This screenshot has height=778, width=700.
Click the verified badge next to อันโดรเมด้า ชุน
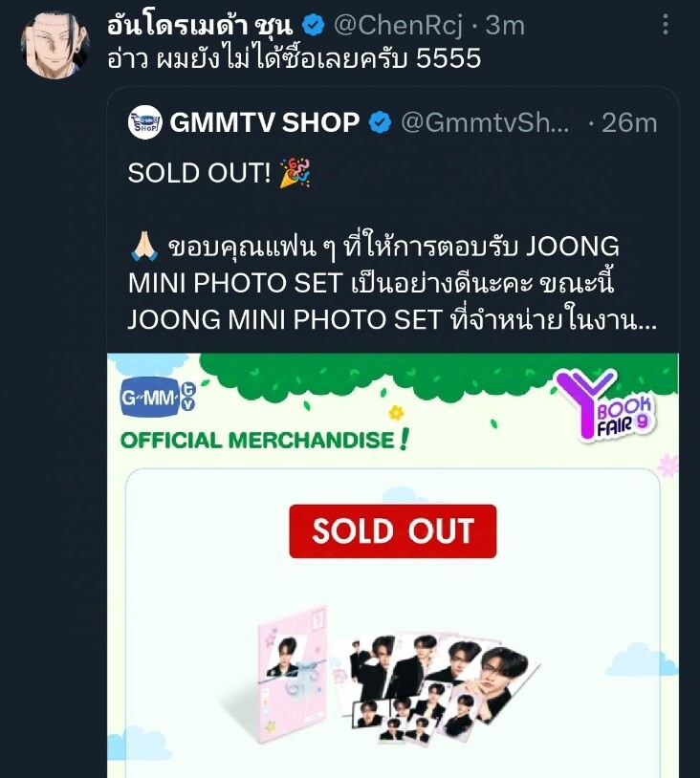coord(313,25)
